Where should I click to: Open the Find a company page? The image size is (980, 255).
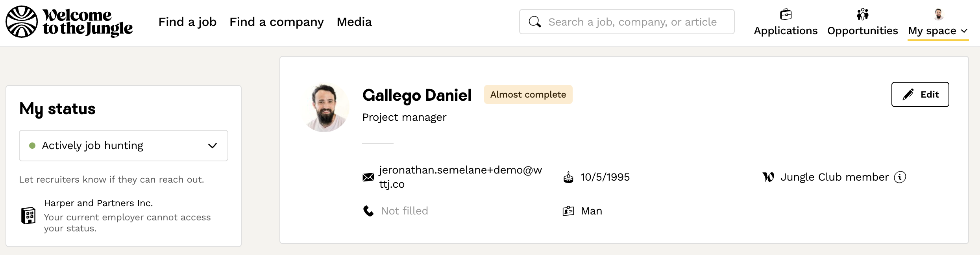click(276, 22)
